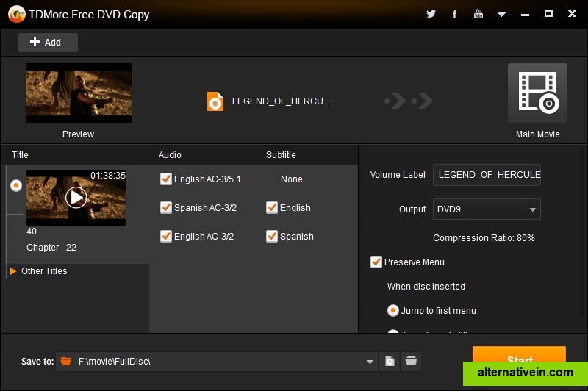Play the title preview thumbnail

pos(76,197)
